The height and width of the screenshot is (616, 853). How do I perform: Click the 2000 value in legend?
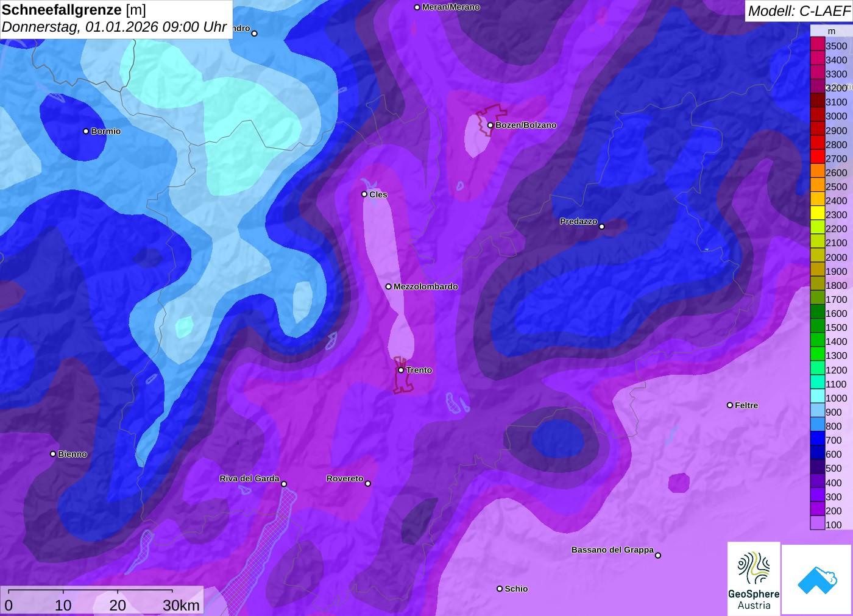coord(837,257)
